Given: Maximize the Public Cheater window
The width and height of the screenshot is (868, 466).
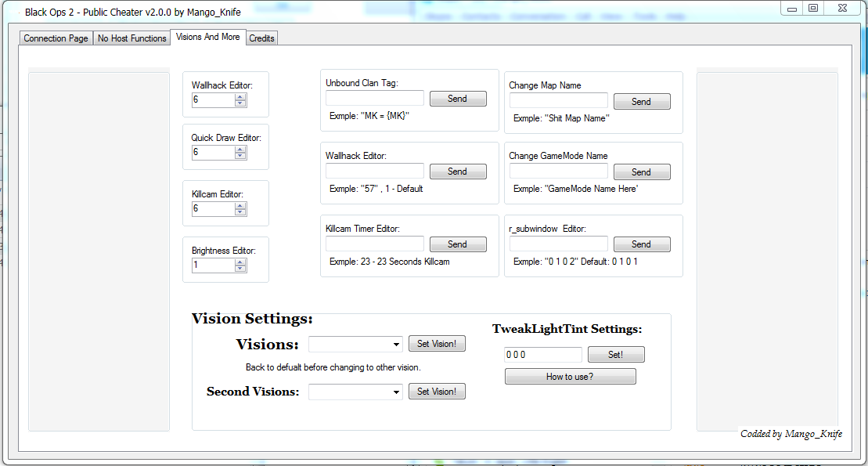Looking at the screenshot, I should point(813,9).
